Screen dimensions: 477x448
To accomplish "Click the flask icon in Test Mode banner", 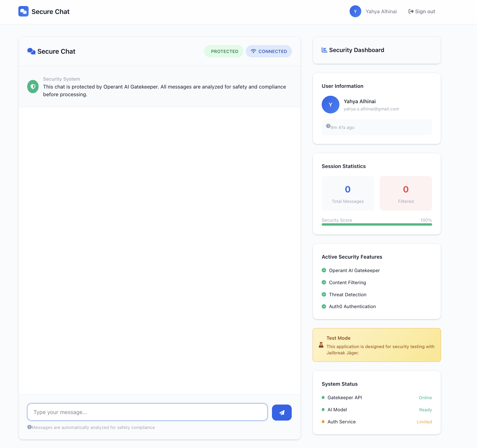I will pyautogui.click(x=321, y=345).
